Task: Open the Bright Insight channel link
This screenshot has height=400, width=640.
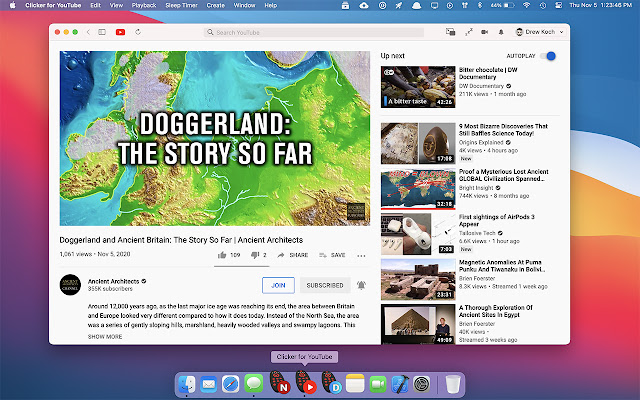Action: [476, 188]
